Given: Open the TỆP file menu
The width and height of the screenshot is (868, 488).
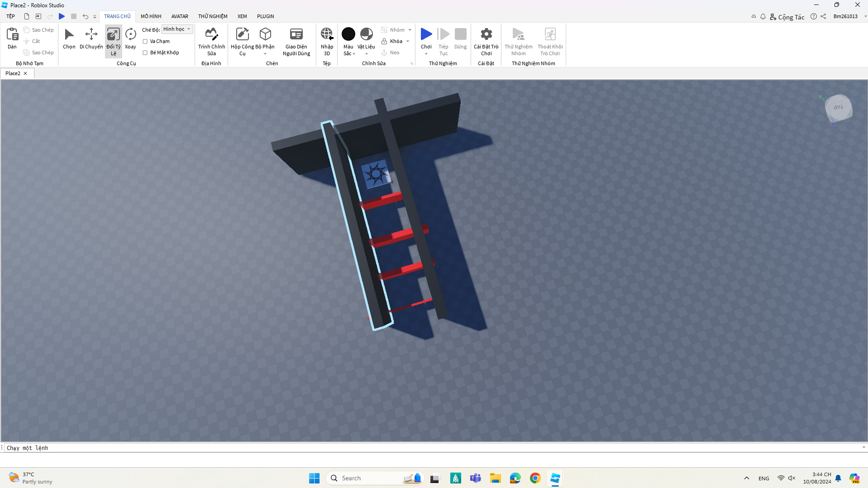Looking at the screenshot, I should [10, 16].
